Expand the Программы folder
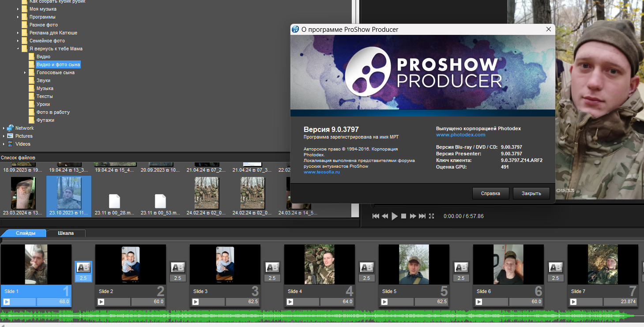This screenshot has height=327, width=644. coord(18,17)
